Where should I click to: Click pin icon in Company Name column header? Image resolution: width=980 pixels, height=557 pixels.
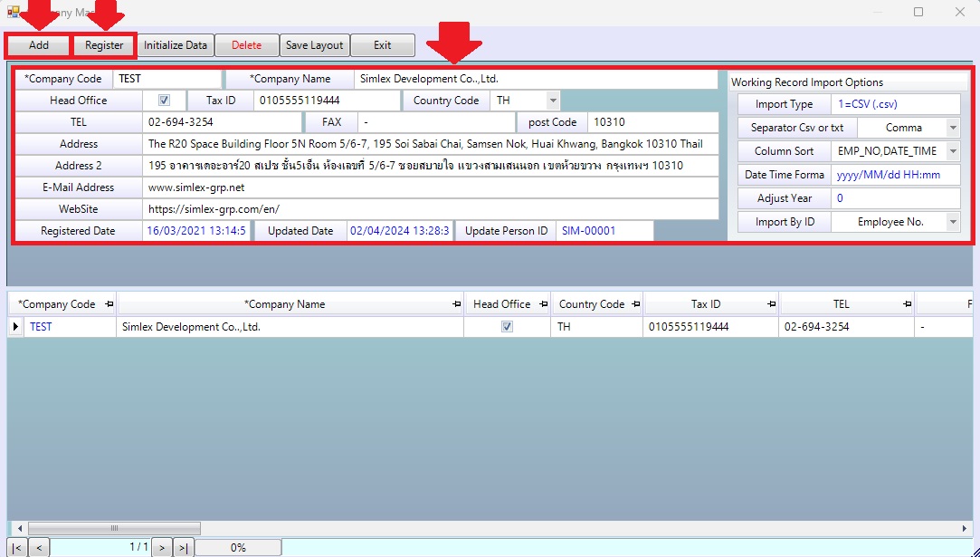(x=455, y=304)
